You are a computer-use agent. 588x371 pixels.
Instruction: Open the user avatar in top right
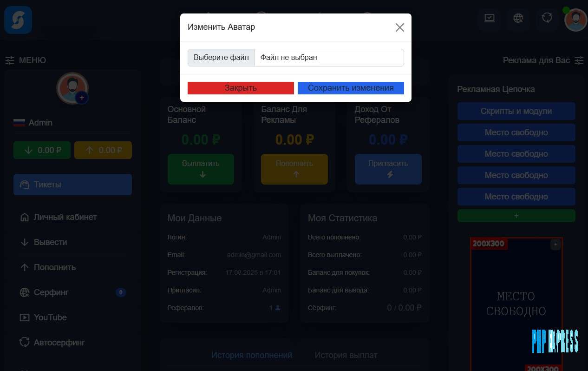tap(576, 20)
